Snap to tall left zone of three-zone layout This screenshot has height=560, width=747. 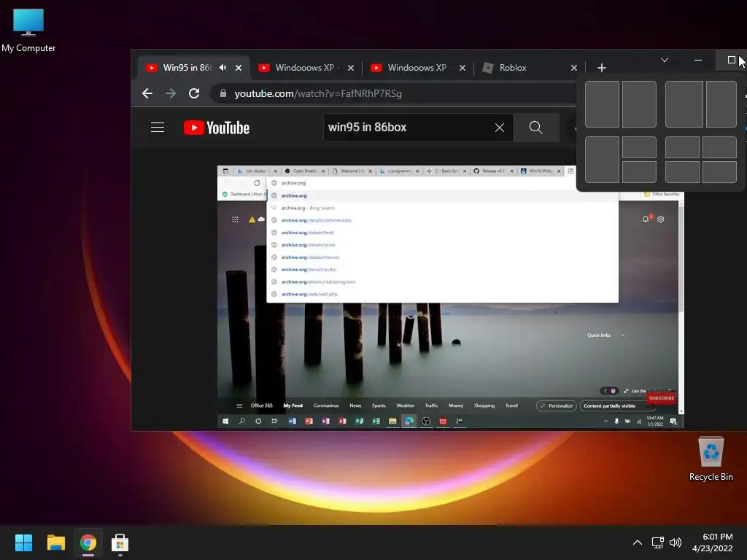[602, 160]
